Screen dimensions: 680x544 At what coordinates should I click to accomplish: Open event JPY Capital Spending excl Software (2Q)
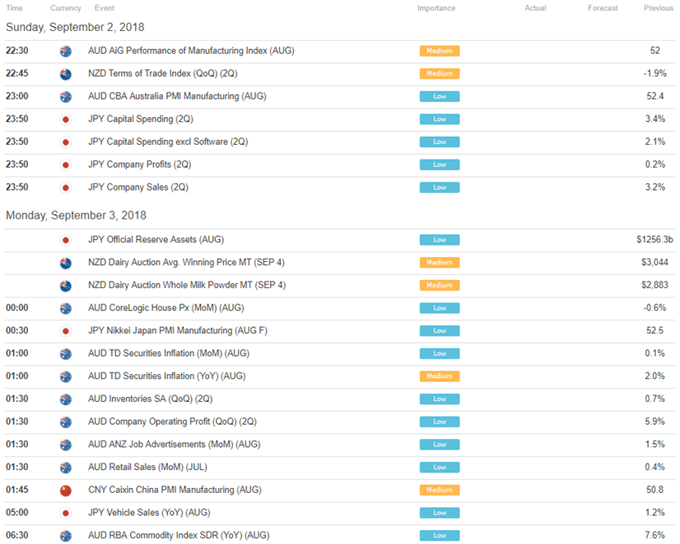tap(168, 142)
